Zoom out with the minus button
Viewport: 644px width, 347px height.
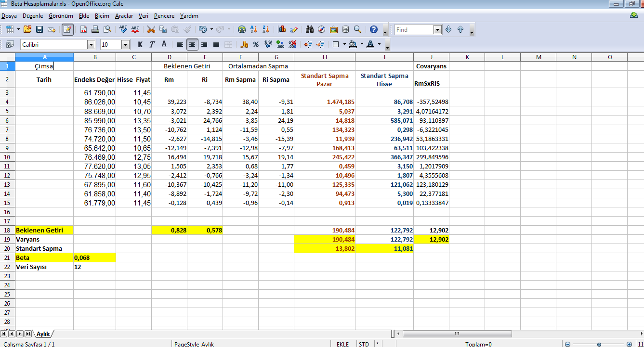tap(568, 344)
